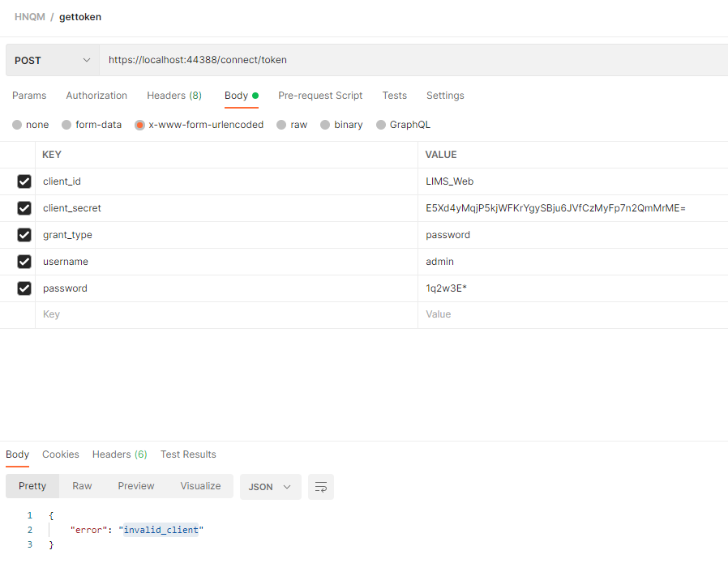Uncheck the client_id parameter
728x576 pixels.
pyautogui.click(x=24, y=181)
